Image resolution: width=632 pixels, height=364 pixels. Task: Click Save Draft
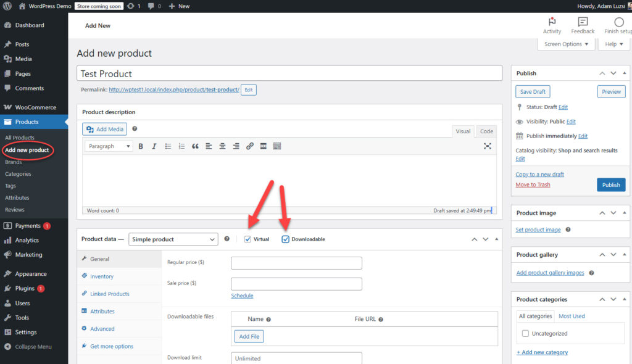point(533,91)
